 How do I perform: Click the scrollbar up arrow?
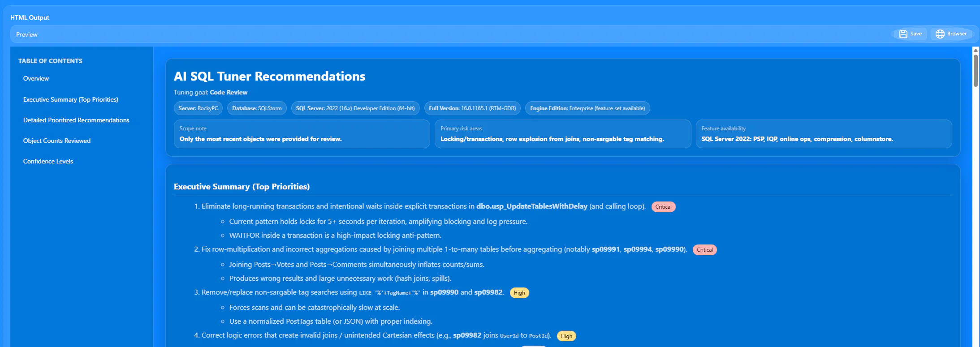[x=976, y=50]
